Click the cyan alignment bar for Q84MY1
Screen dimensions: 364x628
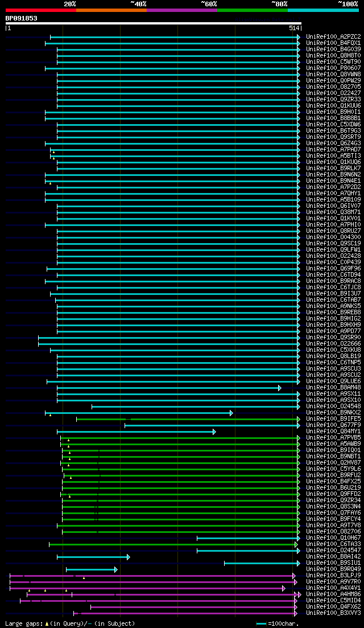pos(135,432)
